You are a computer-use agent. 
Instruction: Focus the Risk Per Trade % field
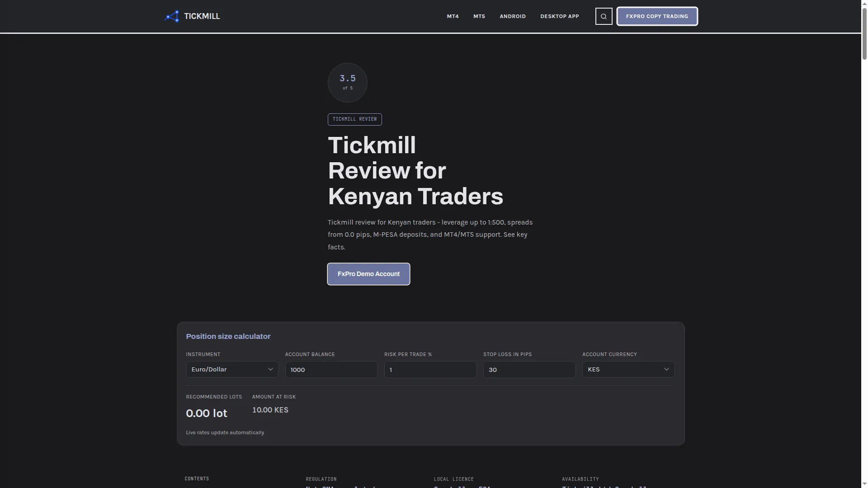[430, 370]
